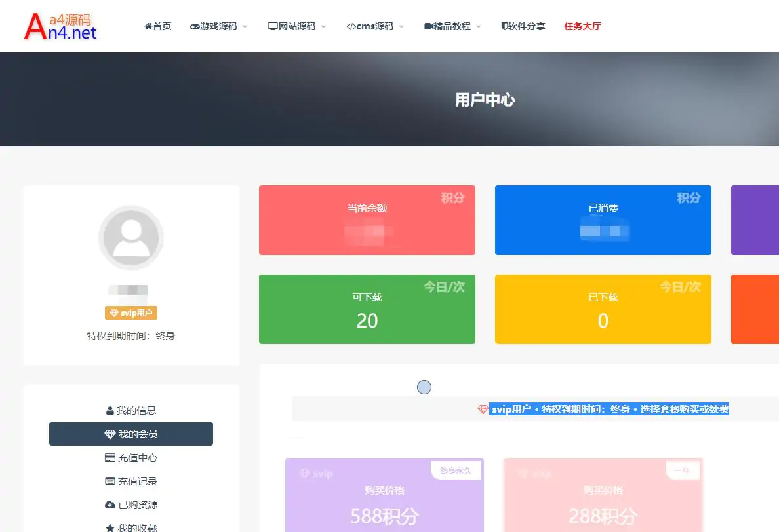Screen dimensions: 779x532
Task: Click the 用户中心 banner title
Action: (485, 100)
